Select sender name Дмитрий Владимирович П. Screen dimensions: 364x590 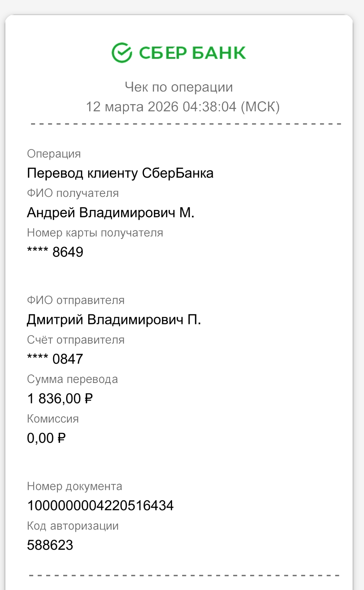click(114, 320)
